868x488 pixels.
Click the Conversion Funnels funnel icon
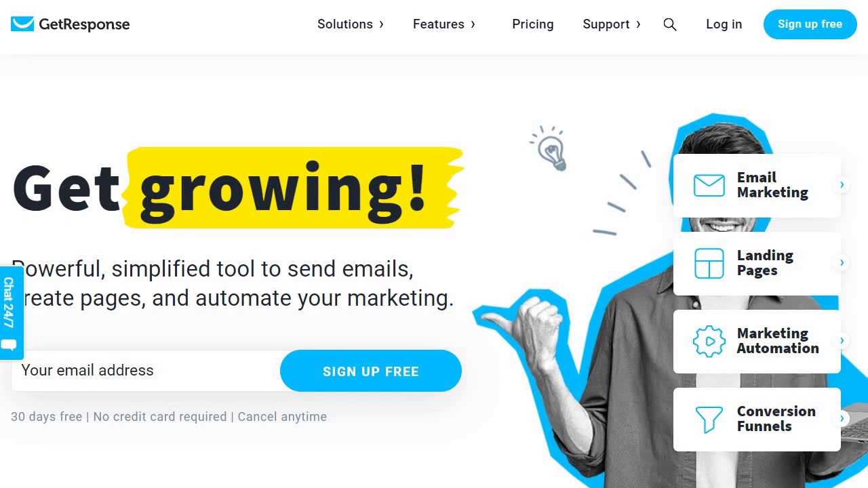tap(709, 420)
